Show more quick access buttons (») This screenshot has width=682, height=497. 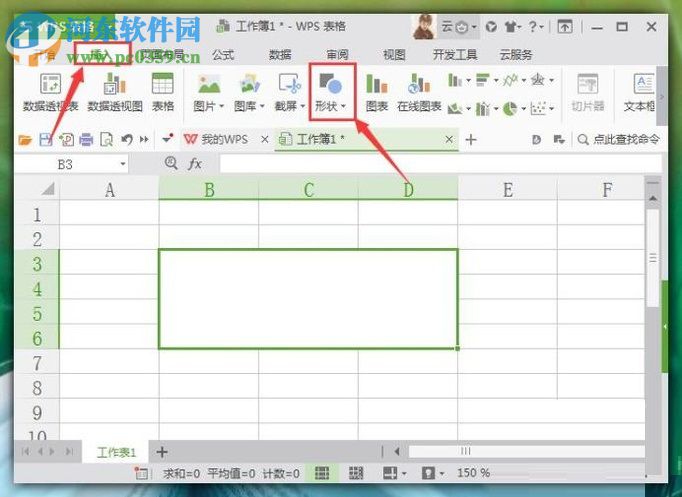pos(144,140)
